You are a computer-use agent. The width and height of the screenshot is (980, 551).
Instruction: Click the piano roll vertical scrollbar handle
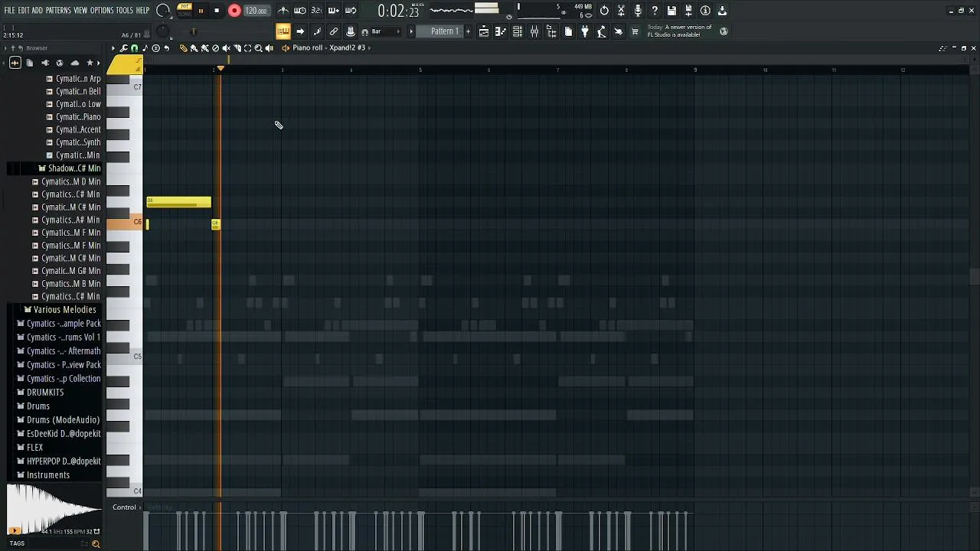(x=974, y=277)
